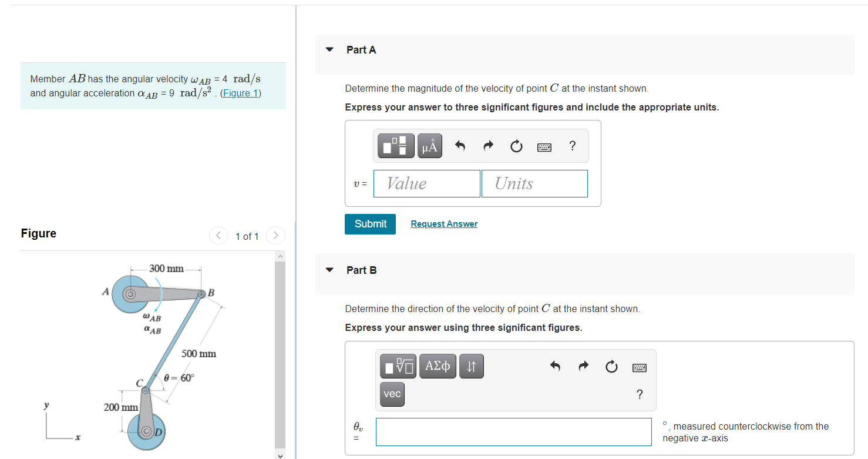The height and width of the screenshot is (459, 868).
Task: Click the Request Answer link
Action: [444, 224]
